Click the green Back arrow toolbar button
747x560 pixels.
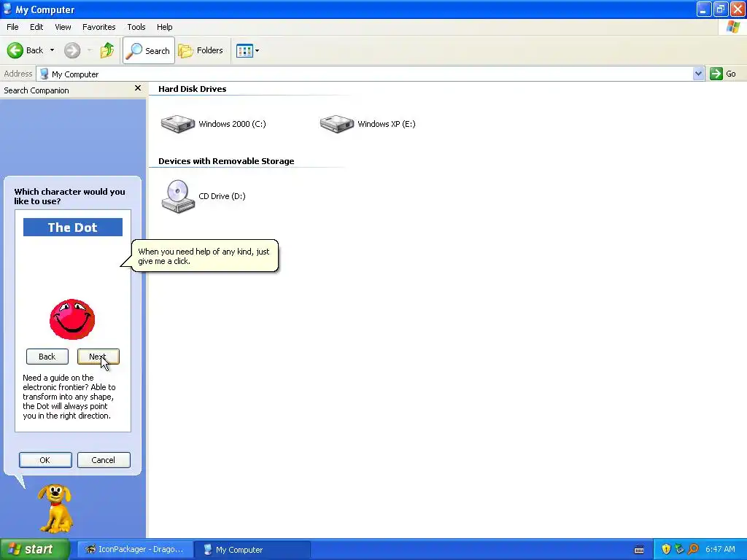pyautogui.click(x=25, y=50)
